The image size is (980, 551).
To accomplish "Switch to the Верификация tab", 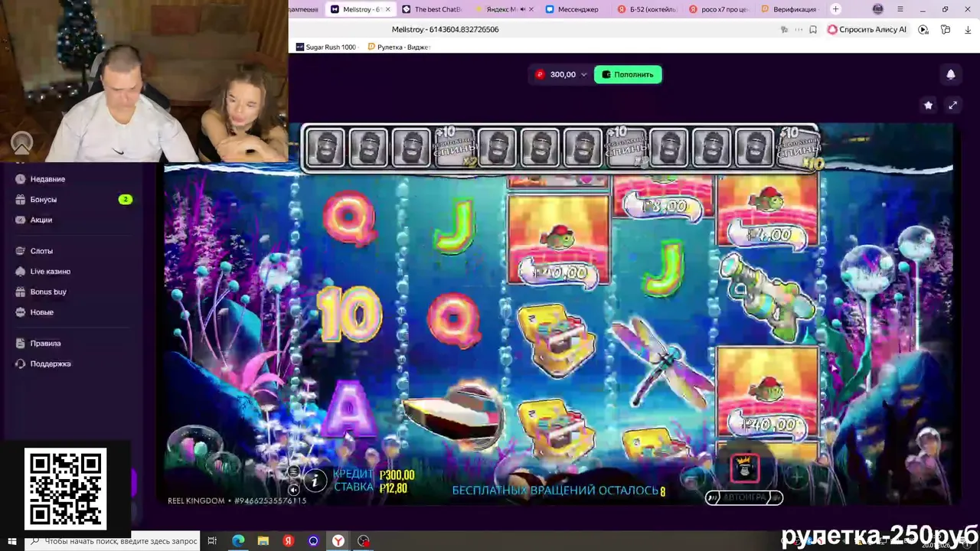I will 790,9.
